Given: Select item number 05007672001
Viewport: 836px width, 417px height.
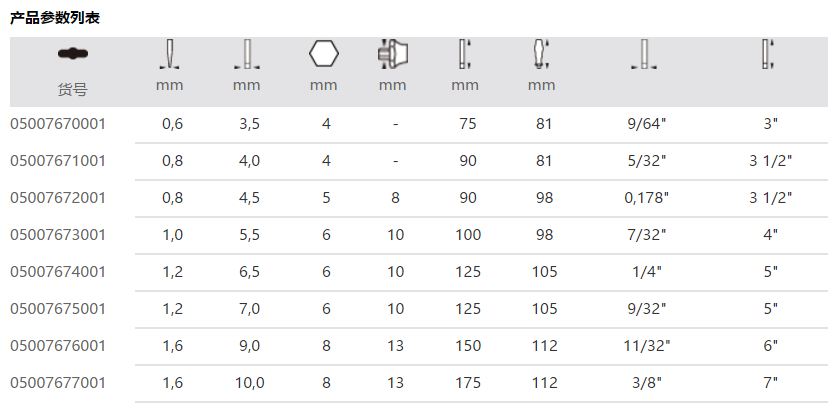Looking at the screenshot, I should click(x=58, y=198).
